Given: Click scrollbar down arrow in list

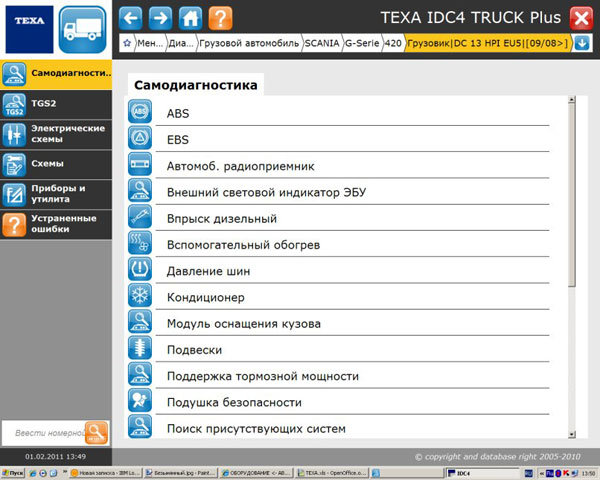Looking at the screenshot, I should [x=572, y=434].
